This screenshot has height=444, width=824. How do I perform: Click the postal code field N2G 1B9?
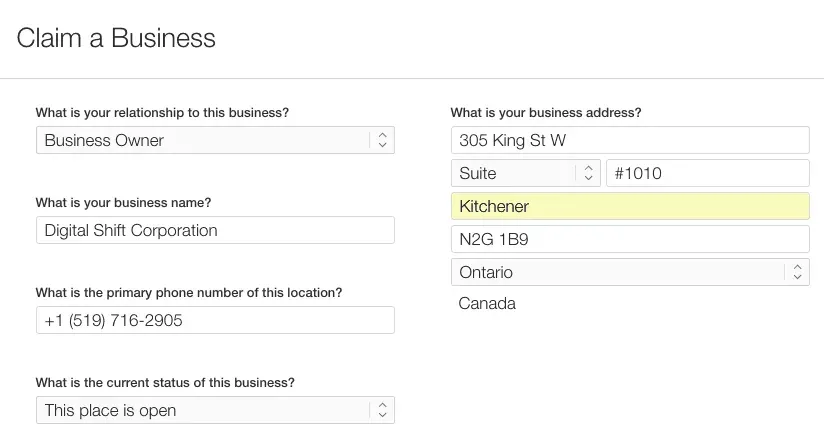click(630, 239)
